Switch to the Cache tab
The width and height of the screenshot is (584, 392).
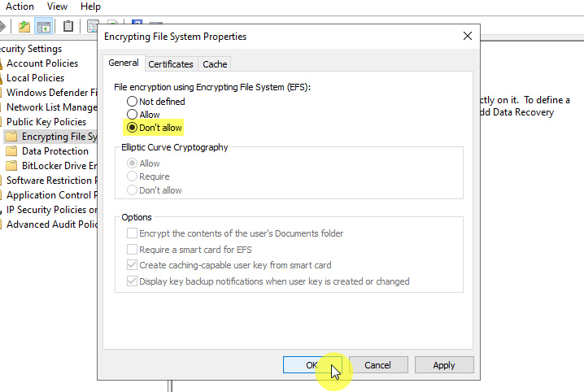[x=215, y=63]
